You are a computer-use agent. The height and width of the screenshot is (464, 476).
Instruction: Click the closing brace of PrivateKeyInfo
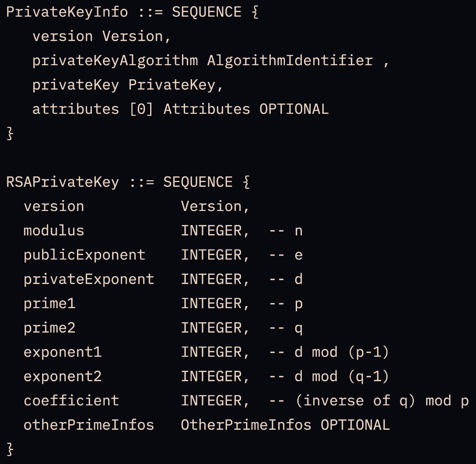point(10,134)
